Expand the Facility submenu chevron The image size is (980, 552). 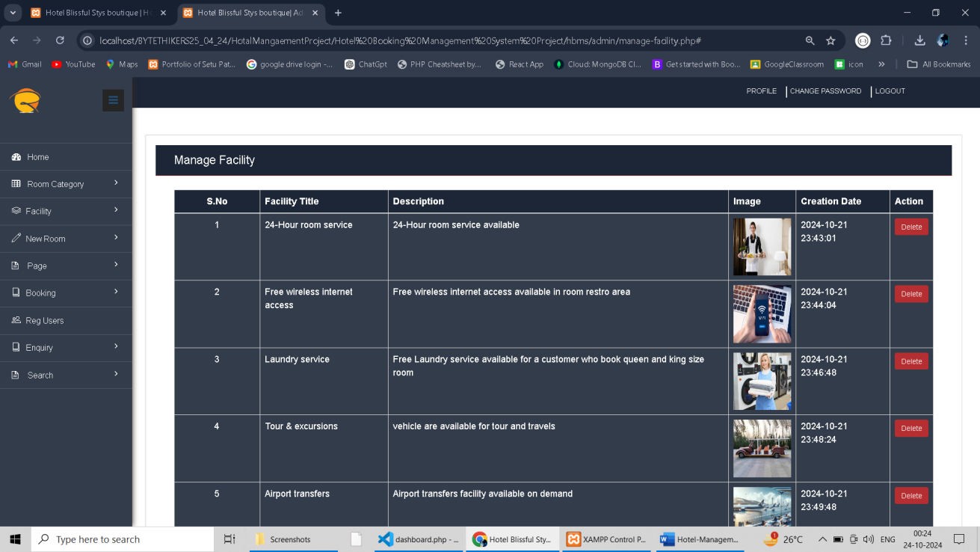pyautogui.click(x=116, y=209)
